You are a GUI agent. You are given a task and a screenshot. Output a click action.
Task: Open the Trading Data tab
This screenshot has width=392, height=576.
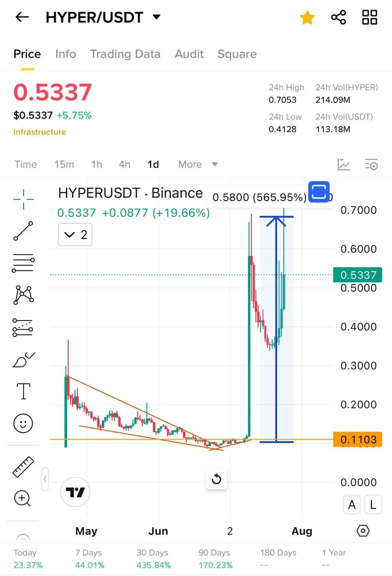click(125, 54)
